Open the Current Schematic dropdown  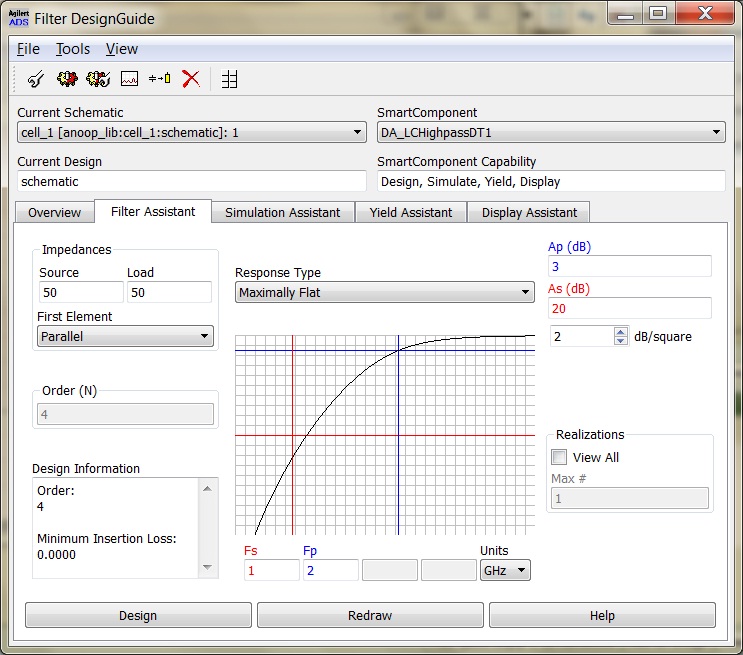click(x=191, y=132)
